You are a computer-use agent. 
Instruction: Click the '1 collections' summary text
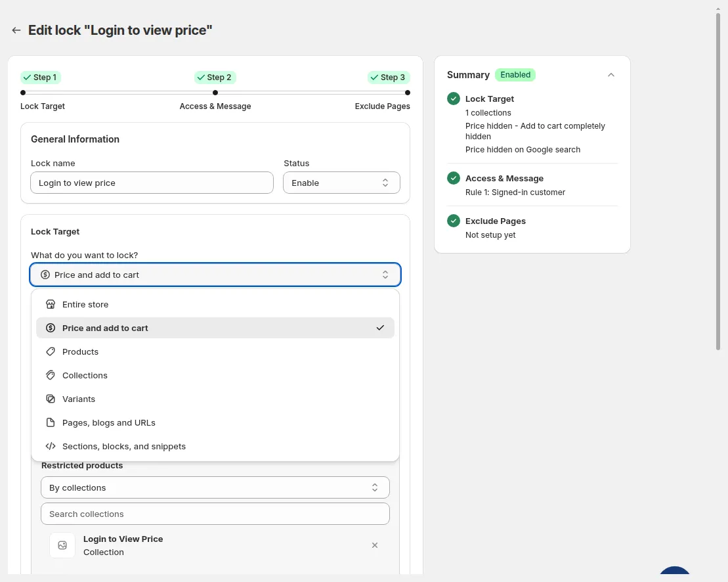[x=488, y=113]
